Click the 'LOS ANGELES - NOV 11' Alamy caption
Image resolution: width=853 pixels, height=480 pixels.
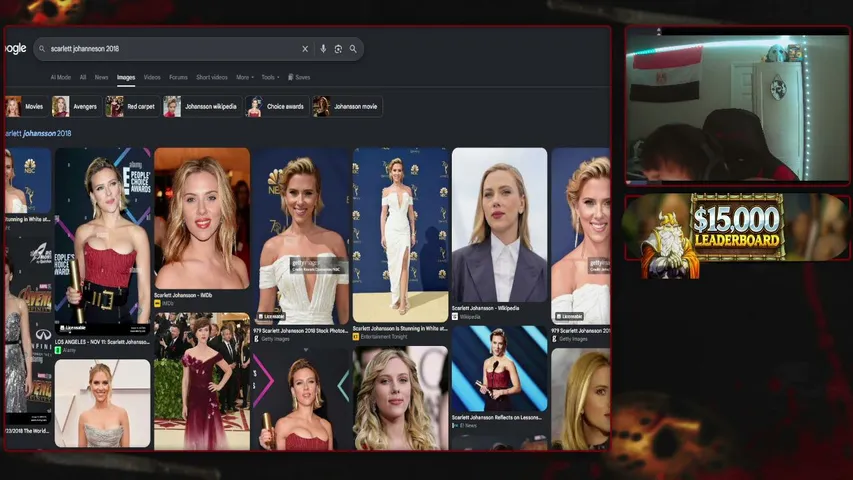tap(102, 342)
